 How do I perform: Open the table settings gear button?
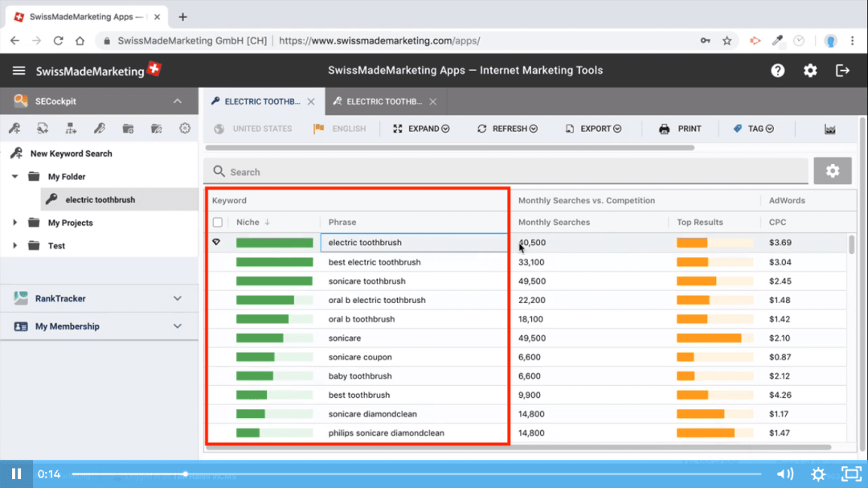833,171
